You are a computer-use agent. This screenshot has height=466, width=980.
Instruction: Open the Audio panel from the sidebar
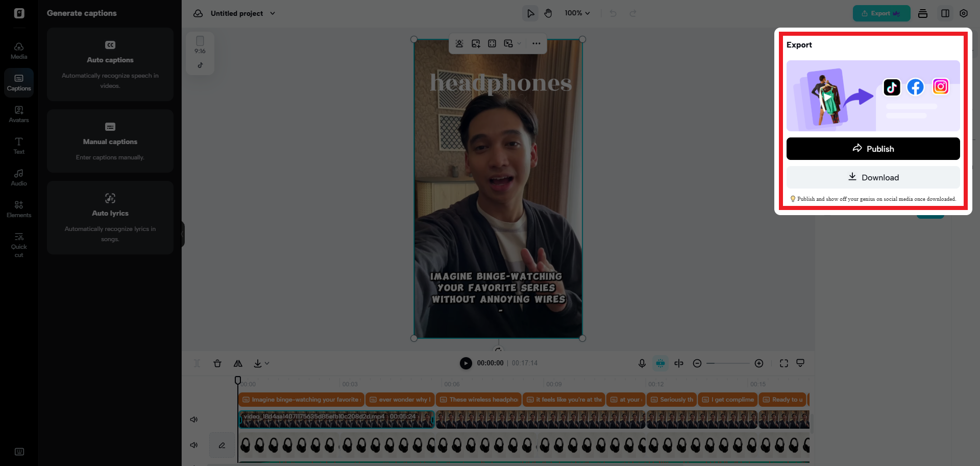19,177
